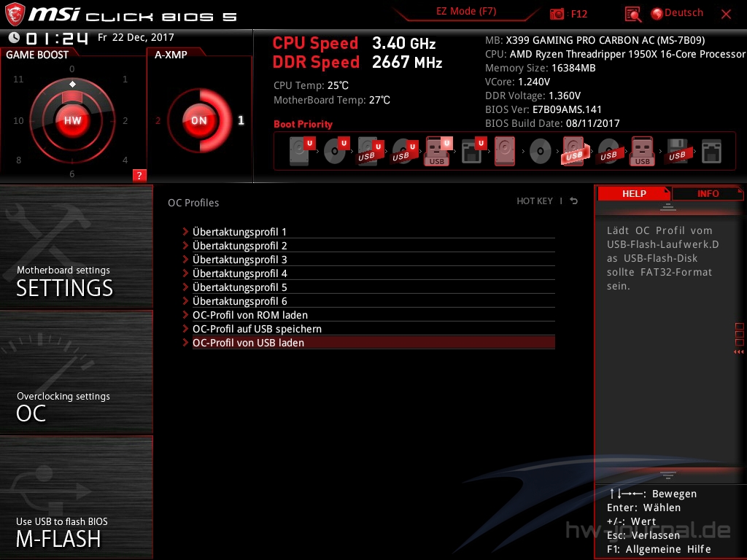This screenshot has width=747, height=560.
Task: Click the Boot Priority label
Action: 303,124
